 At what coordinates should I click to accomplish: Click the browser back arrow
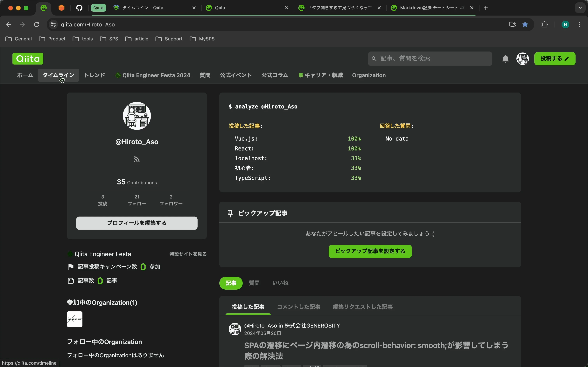(9, 24)
